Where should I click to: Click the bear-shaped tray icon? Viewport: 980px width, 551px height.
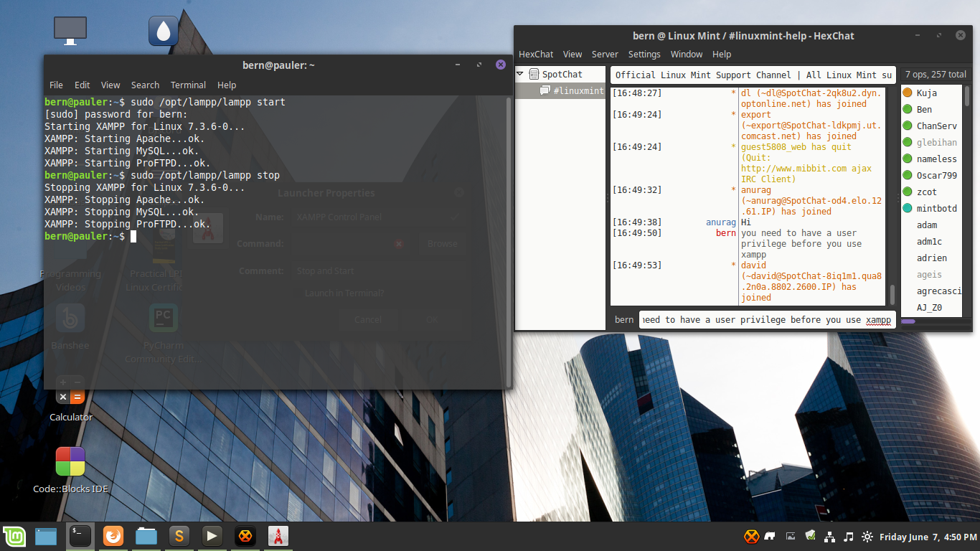[x=771, y=537]
